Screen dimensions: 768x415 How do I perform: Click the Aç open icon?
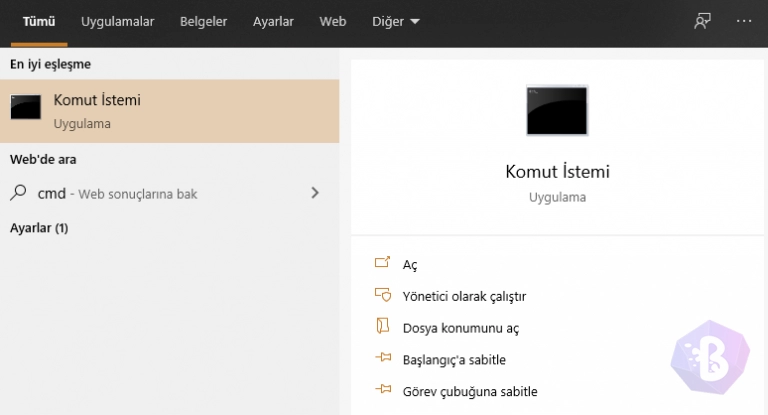pyautogui.click(x=381, y=263)
